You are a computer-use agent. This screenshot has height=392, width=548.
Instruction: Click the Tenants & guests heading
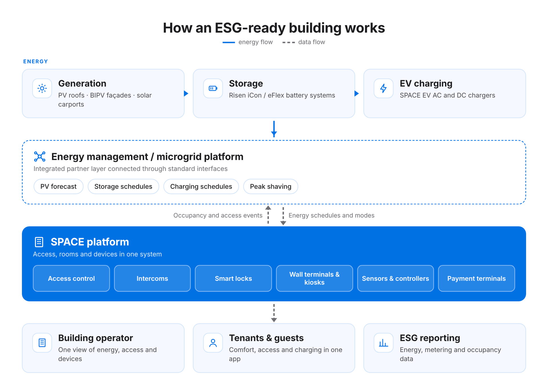pos(266,338)
